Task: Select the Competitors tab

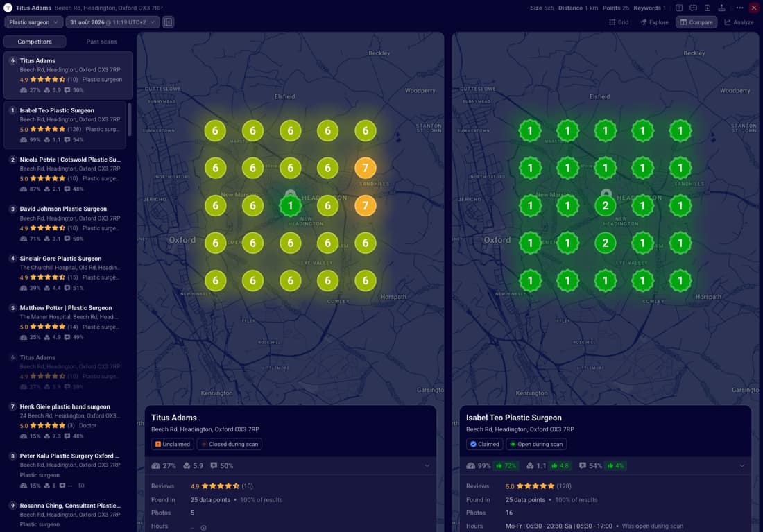Action: click(35, 42)
